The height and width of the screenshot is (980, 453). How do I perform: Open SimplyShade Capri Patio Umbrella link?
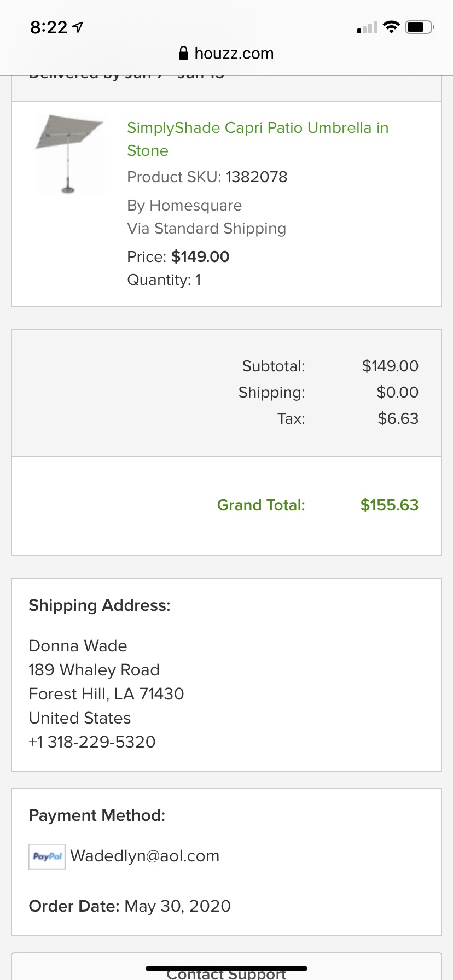257,139
